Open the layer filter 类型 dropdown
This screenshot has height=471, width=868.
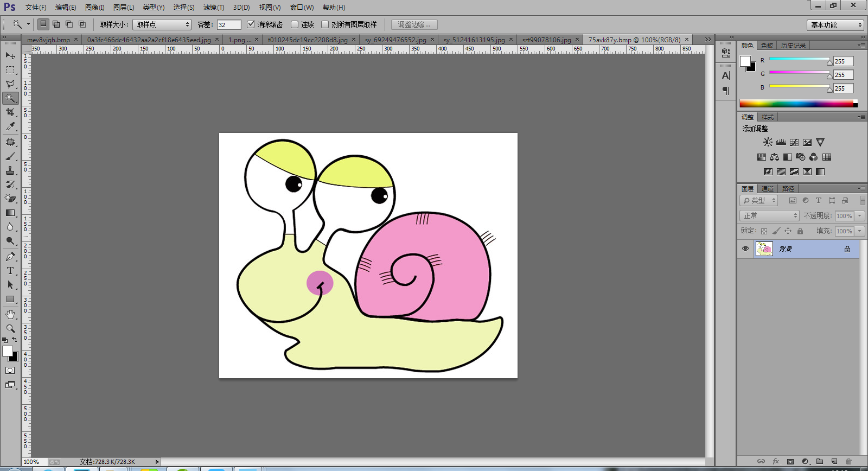point(758,200)
